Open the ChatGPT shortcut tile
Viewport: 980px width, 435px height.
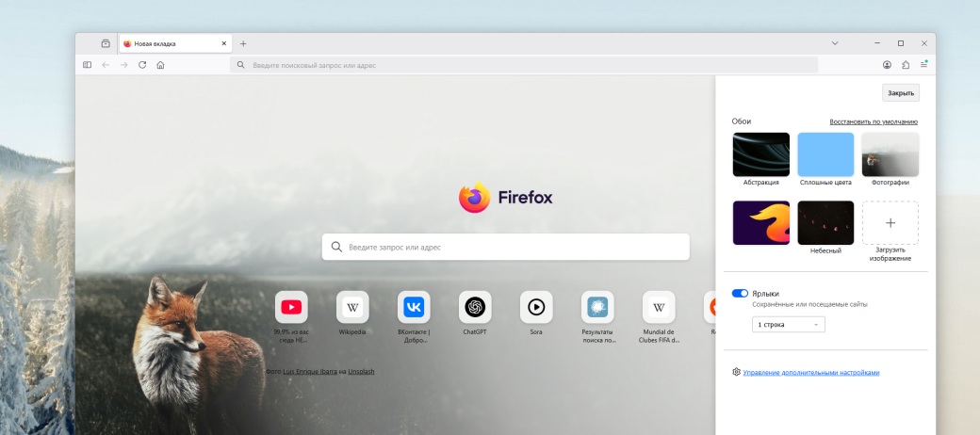point(475,307)
